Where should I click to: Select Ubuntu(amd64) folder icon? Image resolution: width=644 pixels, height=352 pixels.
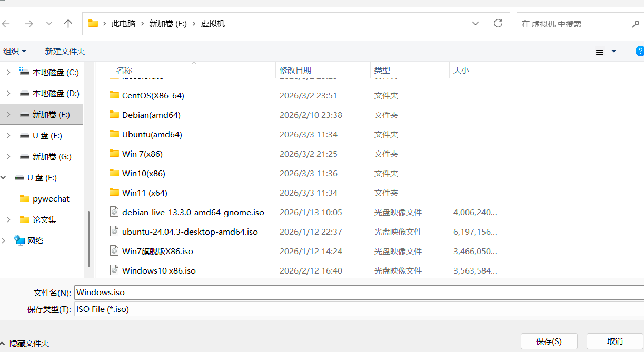(x=114, y=134)
